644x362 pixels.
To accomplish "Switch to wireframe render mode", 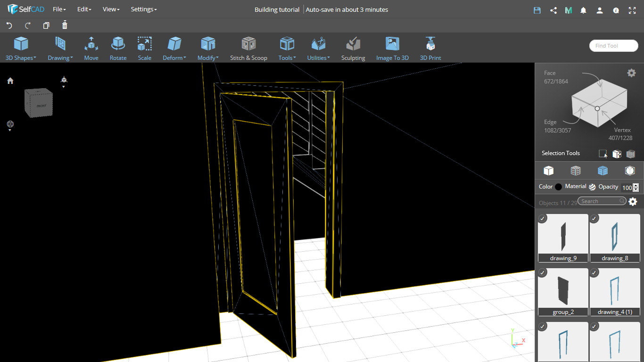I will click(576, 171).
